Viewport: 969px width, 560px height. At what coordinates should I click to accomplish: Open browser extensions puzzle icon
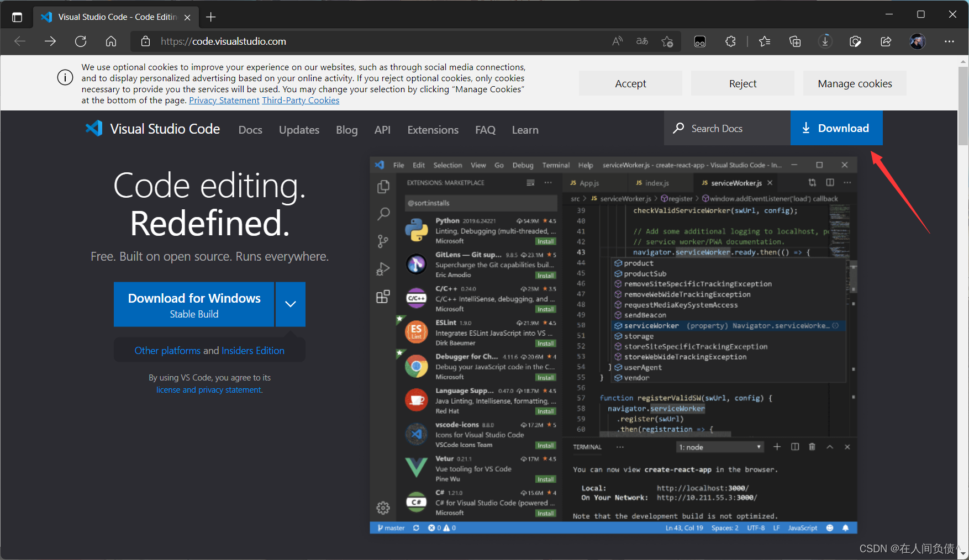730,41
